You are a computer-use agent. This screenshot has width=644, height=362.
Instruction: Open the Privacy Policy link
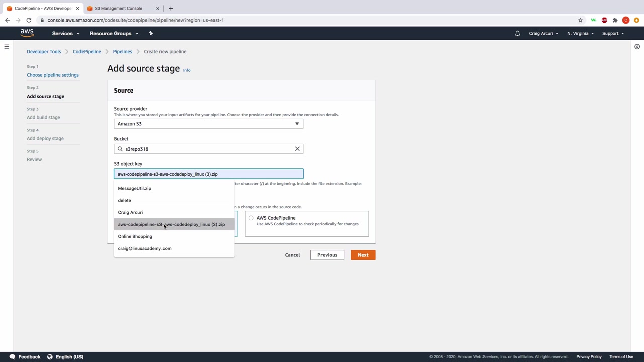pyautogui.click(x=589, y=357)
